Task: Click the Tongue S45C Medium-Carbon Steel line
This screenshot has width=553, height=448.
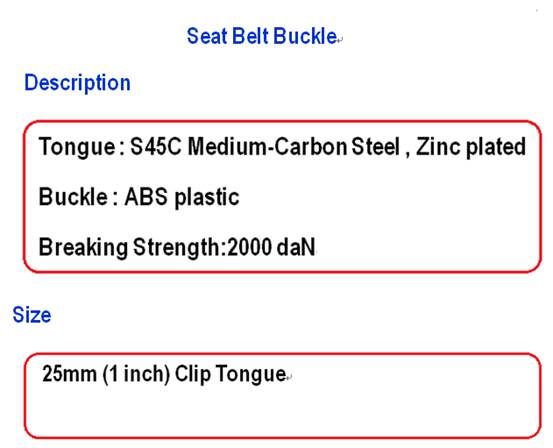Action: point(282,147)
